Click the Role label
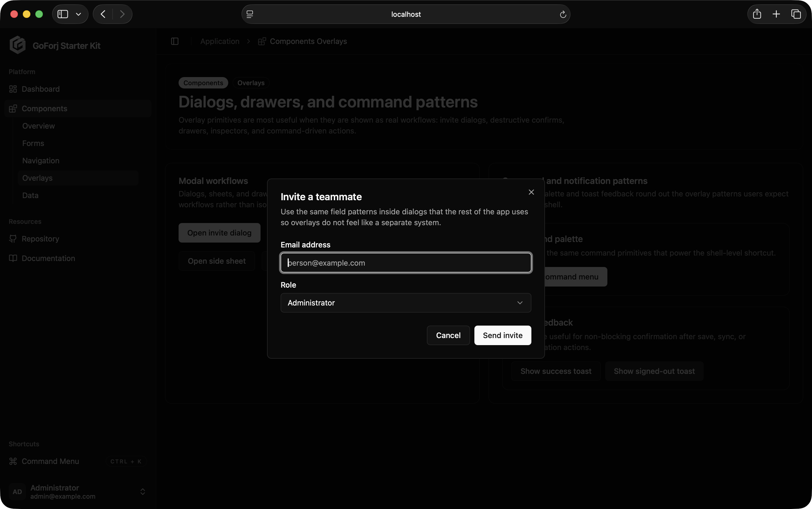Screen dimensions: 812x509 (x=288, y=285)
